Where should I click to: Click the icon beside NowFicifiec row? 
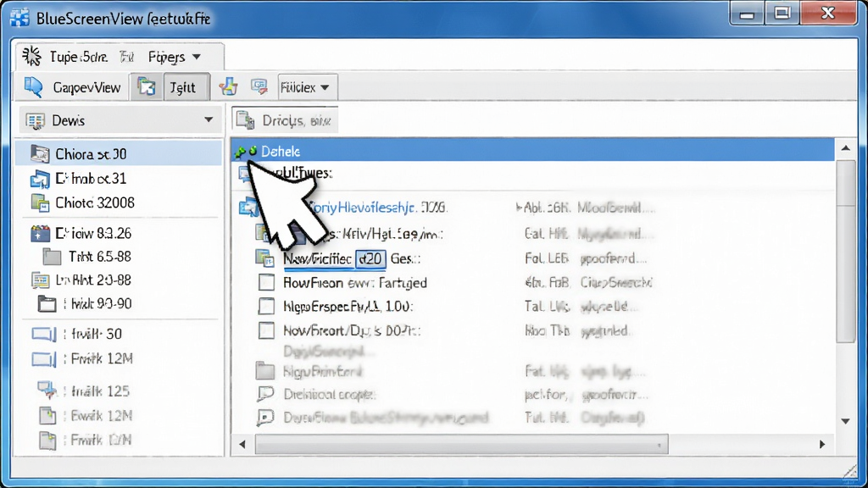pyautogui.click(x=264, y=258)
